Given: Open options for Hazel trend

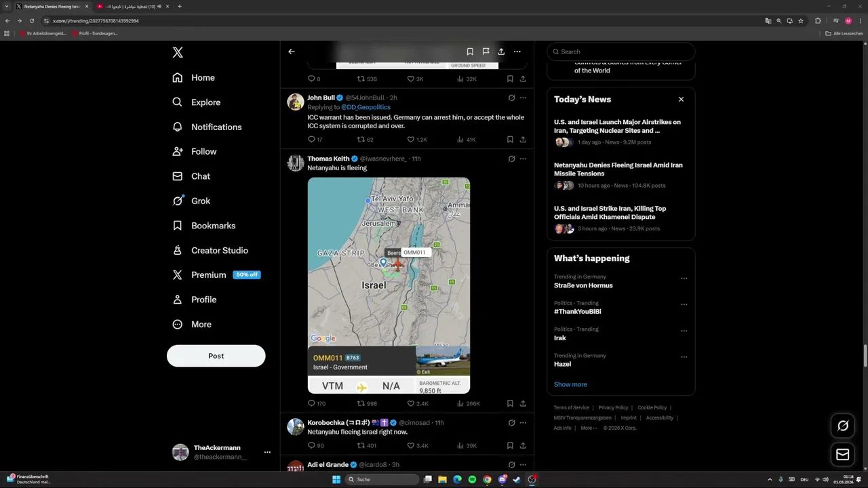Looking at the screenshot, I should (x=684, y=357).
